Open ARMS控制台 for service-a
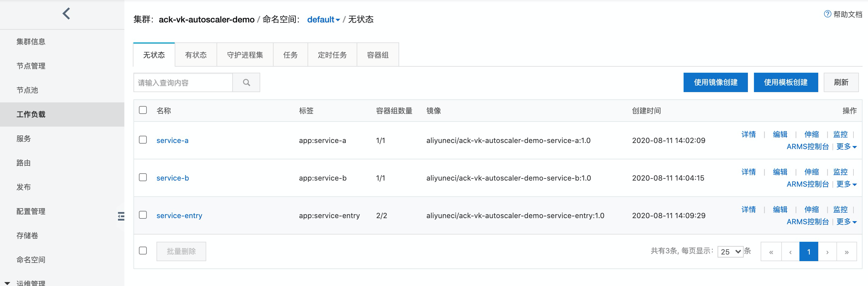Image resolution: width=868 pixels, height=286 pixels. (808, 147)
